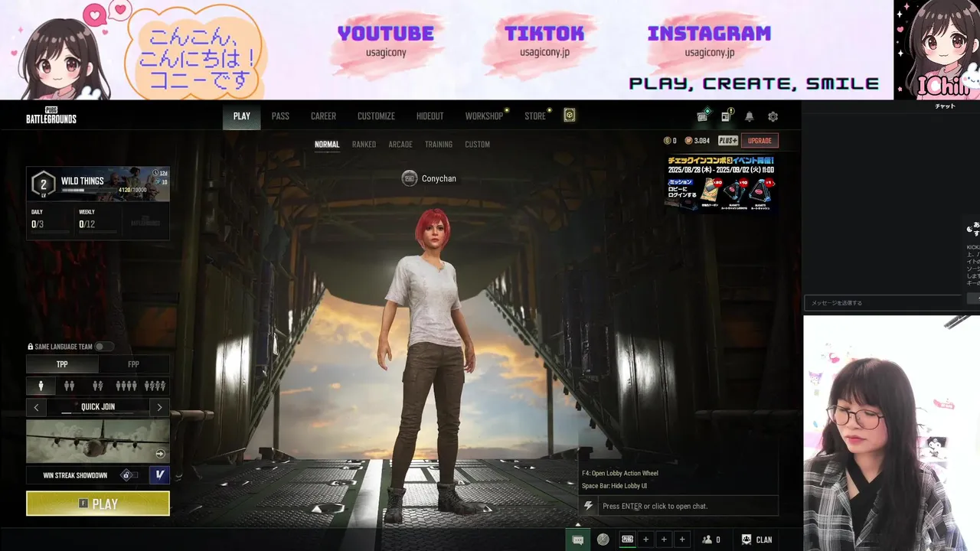Viewport: 980px width, 551px height.
Task: Open the news icon with exclamation badge
Action: point(726,116)
